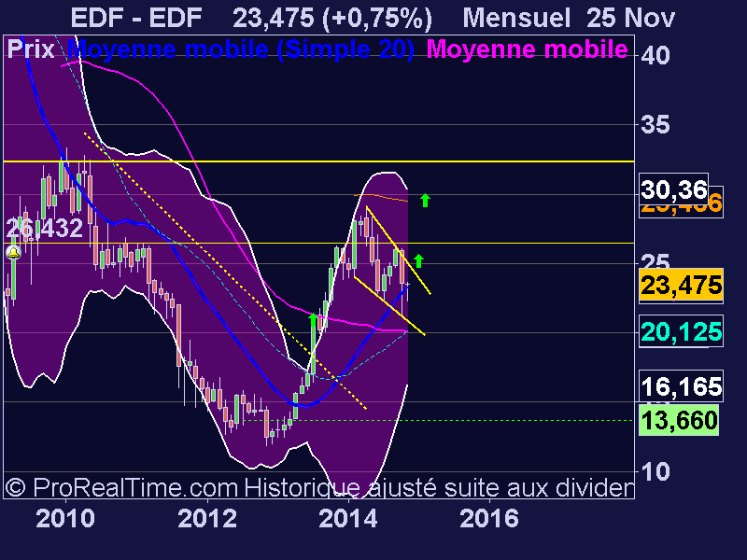Viewport: 747px width, 560px height.
Task: Click the 30,36 upper band label
Action: click(x=673, y=189)
